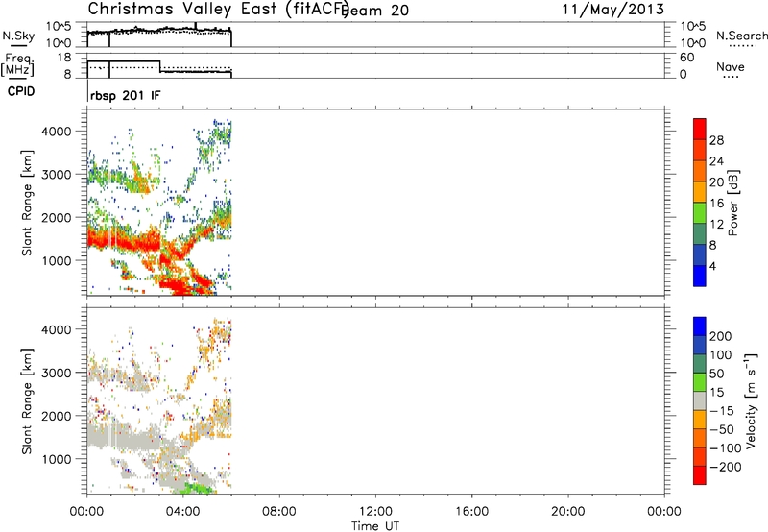Viewport: 768px width, 532px height.
Task: Click the '04:00' time axis tick
Action: tap(183, 512)
